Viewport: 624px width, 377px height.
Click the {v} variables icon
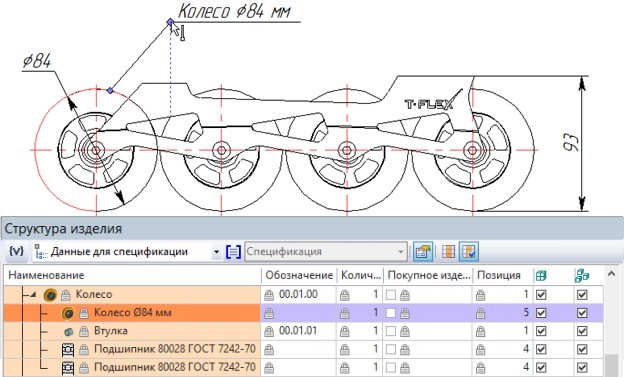16,251
